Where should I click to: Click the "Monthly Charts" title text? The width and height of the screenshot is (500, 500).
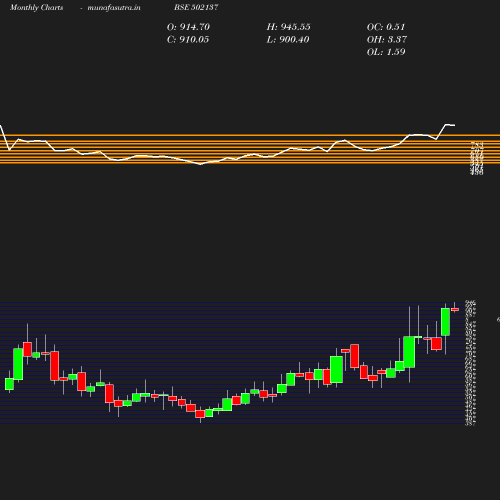pyautogui.click(x=36, y=8)
